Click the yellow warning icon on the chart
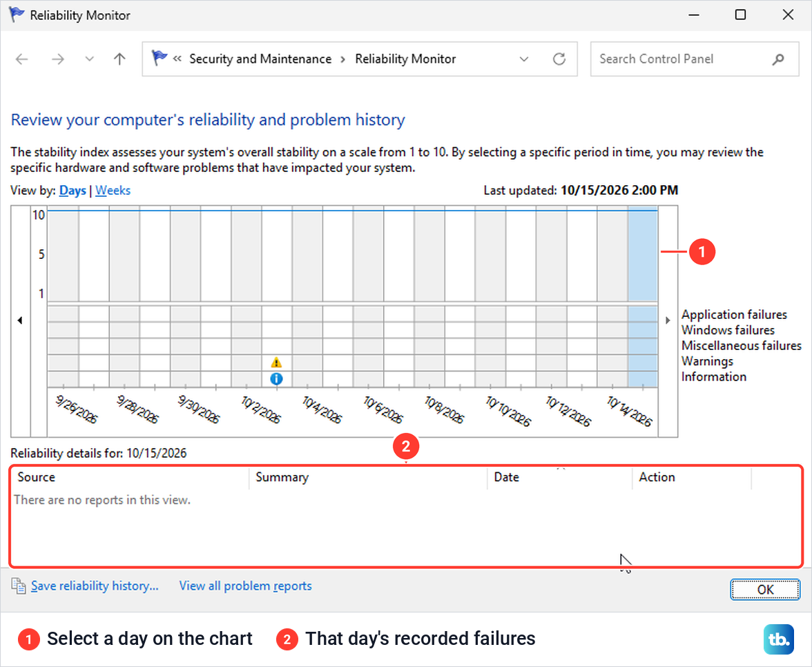 coord(276,362)
